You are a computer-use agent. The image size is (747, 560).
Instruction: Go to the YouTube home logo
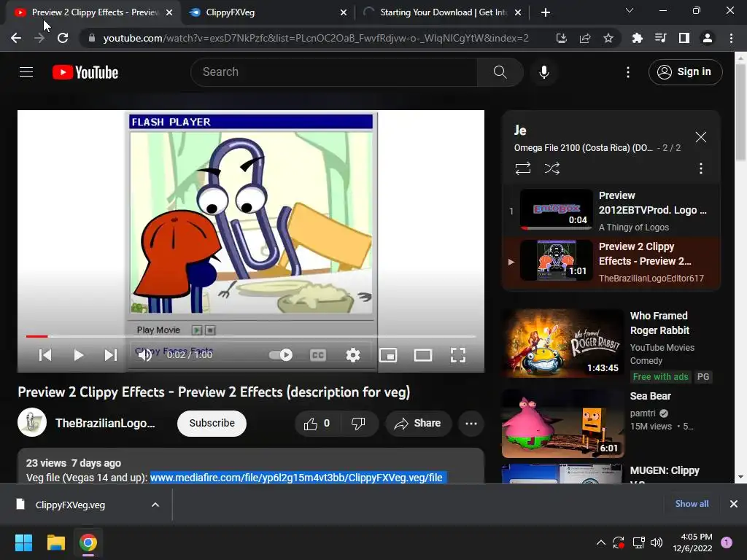(x=85, y=72)
